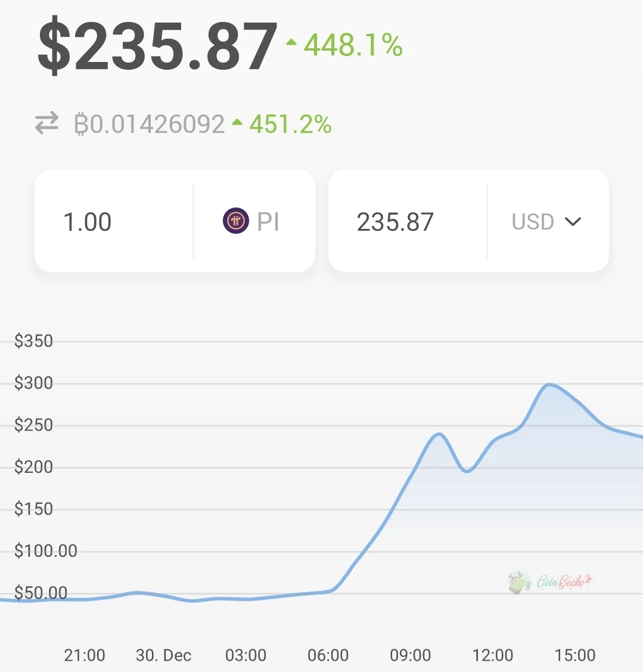Viewport: 643px width, 672px height.
Task: Click the 15:00 time axis label
Action: 574,655
